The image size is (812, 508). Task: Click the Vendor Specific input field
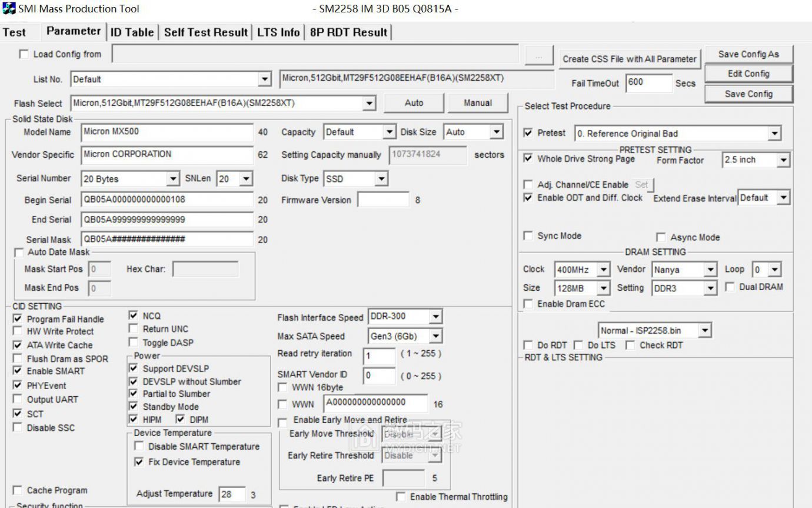168,155
